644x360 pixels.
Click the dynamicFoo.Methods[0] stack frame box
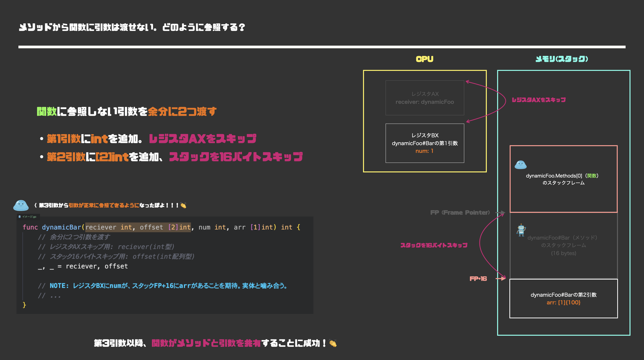pyautogui.click(x=563, y=179)
